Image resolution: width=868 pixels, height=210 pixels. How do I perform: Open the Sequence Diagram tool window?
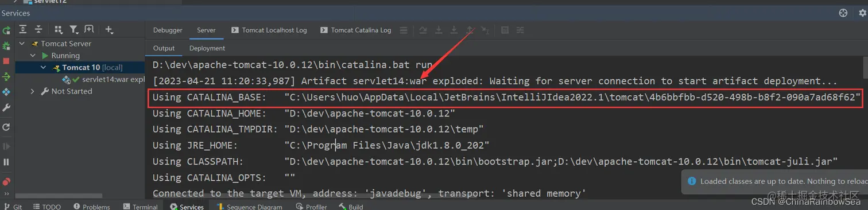249,207
